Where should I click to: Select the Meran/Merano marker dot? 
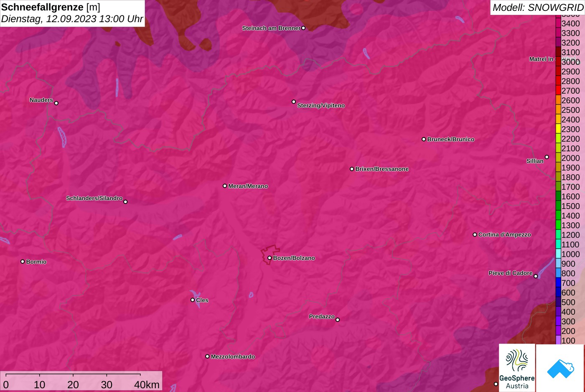[225, 186]
